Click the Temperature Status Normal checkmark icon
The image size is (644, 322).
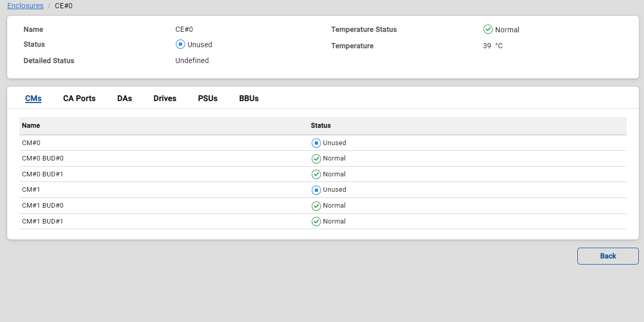(x=488, y=30)
